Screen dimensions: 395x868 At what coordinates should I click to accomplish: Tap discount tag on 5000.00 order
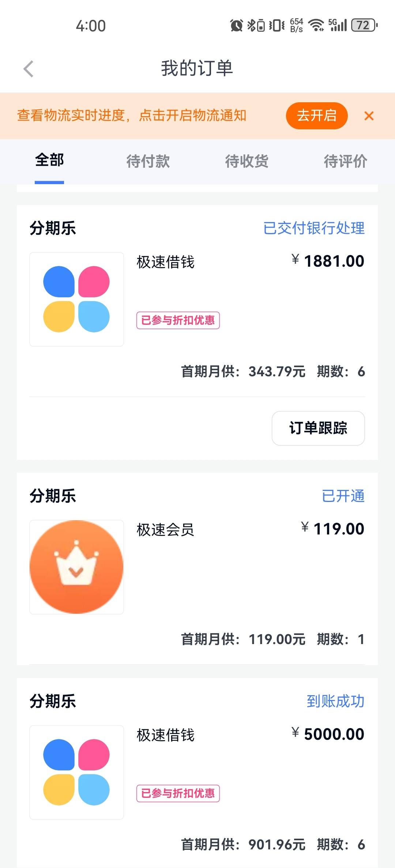click(x=178, y=793)
